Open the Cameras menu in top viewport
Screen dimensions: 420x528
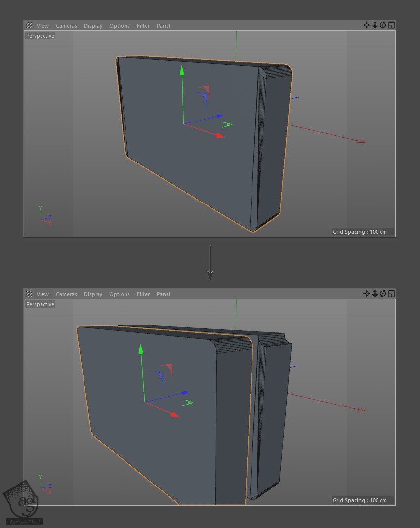pos(66,26)
